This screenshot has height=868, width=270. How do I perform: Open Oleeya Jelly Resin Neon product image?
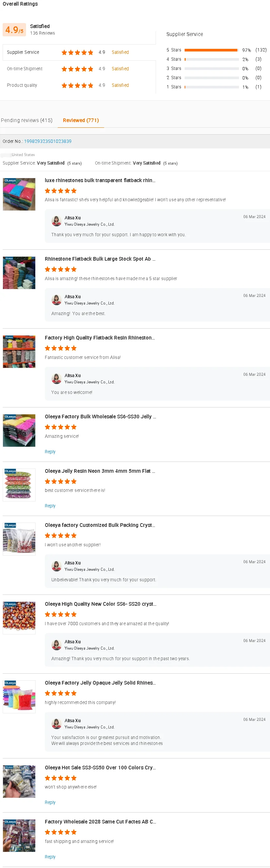click(19, 485)
